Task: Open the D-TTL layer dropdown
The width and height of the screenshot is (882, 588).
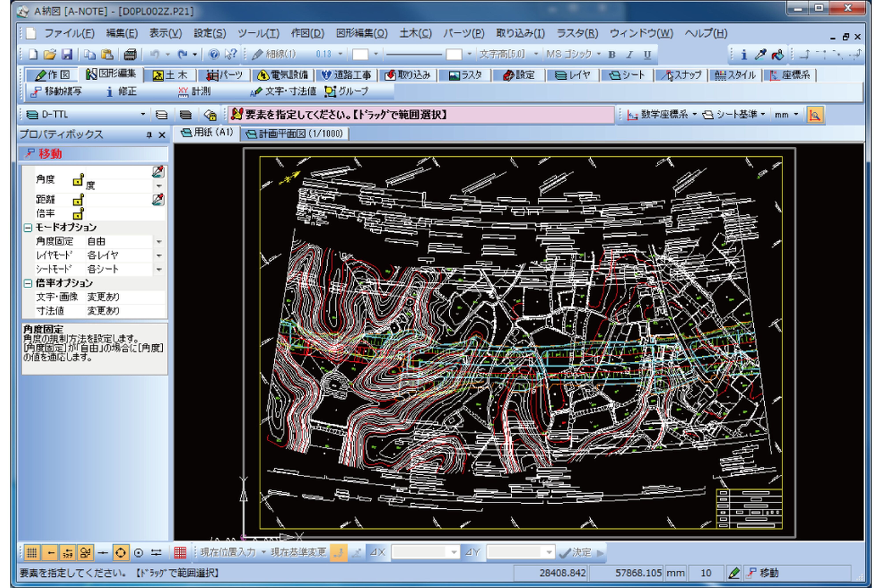Action: [x=143, y=114]
